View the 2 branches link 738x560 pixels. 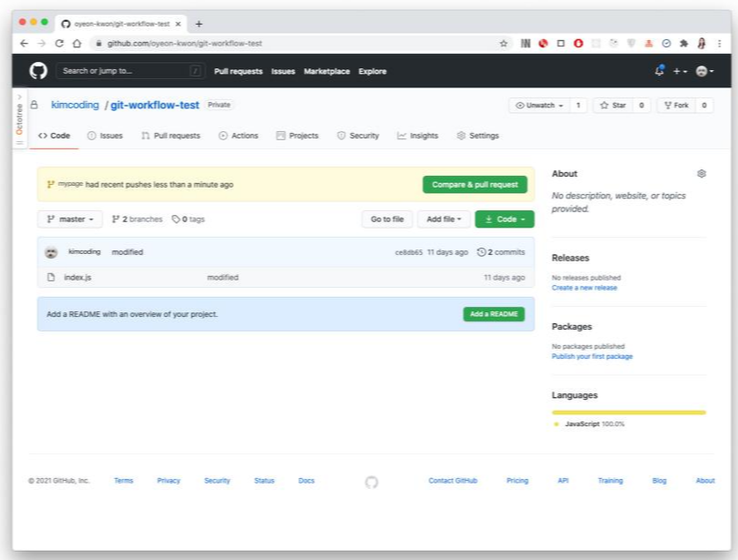point(137,219)
